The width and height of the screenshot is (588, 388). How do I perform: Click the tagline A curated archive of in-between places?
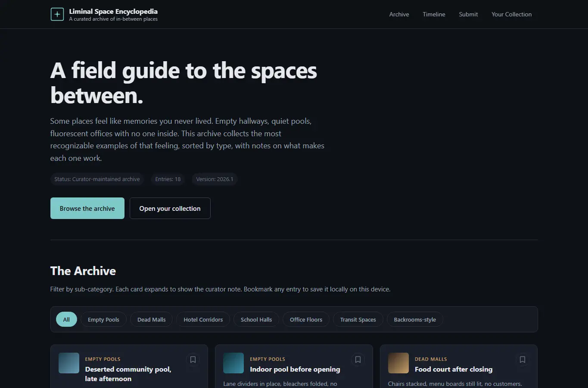[113, 19]
